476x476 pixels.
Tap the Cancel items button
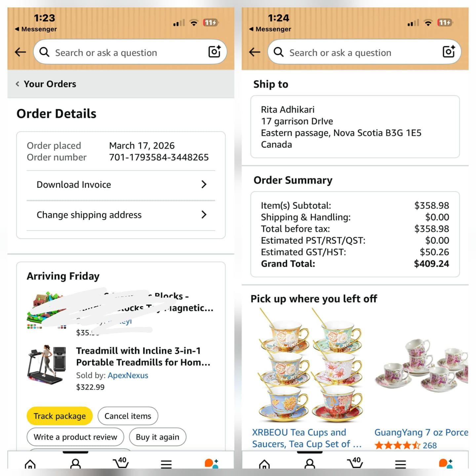tap(128, 416)
